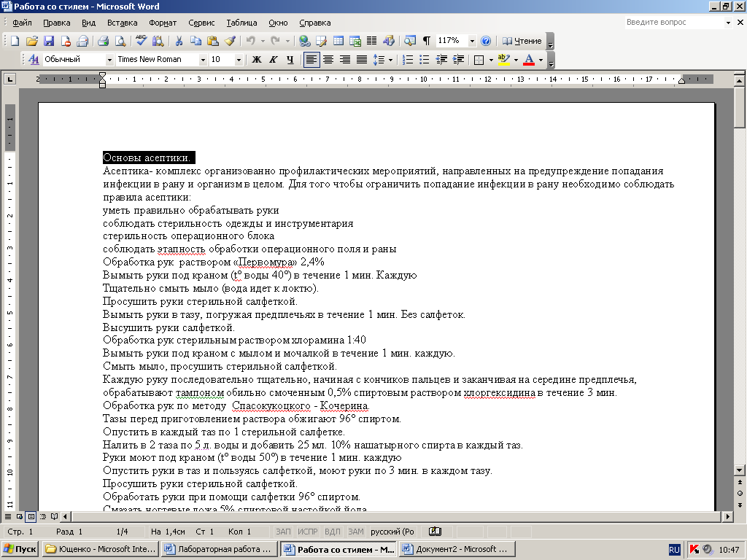Center the paragraph text
The image size is (747, 560).
tap(328, 60)
